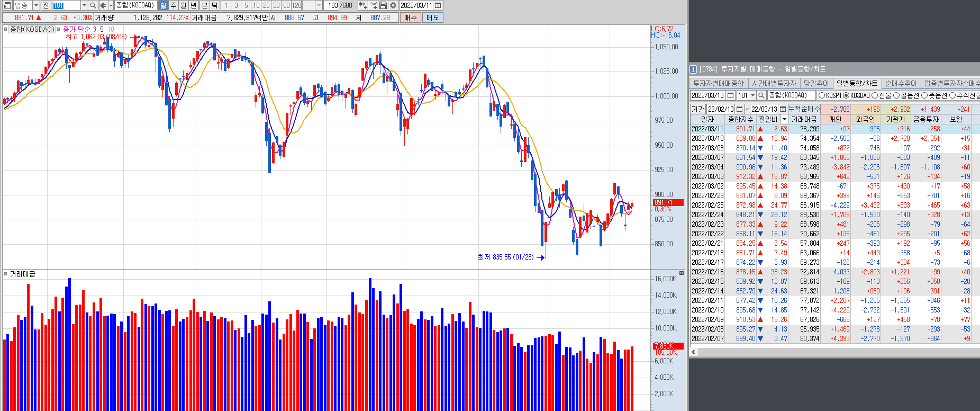Open the 전일비 column dropdown arrow
Screen dimensions: 980x411
click(x=784, y=119)
